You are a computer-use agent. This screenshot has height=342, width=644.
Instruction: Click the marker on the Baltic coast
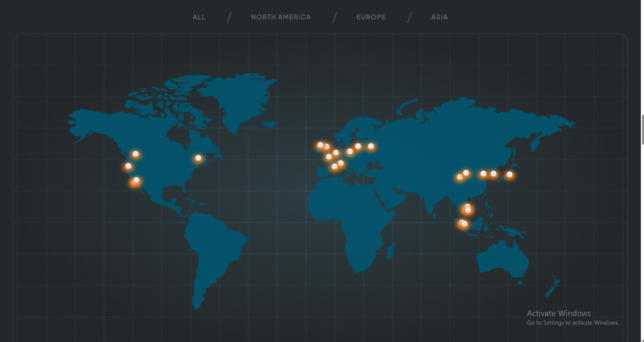pos(358,146)
